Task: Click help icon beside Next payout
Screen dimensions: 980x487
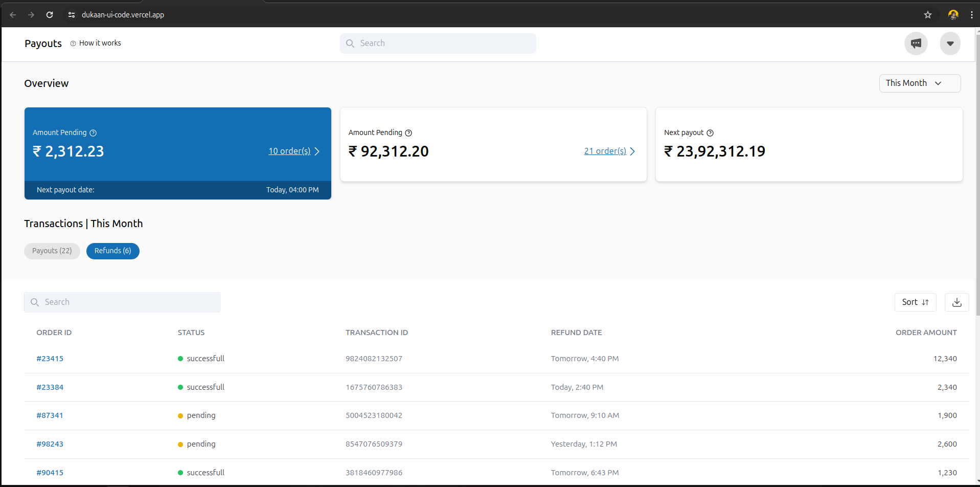Action: click(710, 133)
